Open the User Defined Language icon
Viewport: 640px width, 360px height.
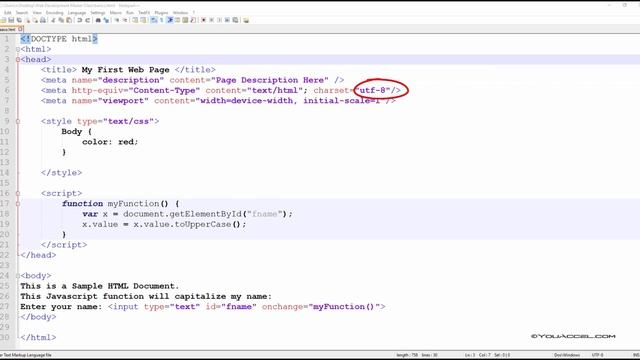point(178,20)
